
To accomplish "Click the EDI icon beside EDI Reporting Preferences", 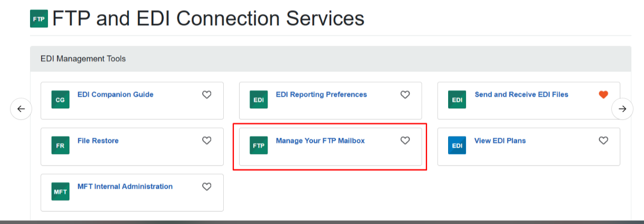I will pyautogui.click(x=259, y=99).
